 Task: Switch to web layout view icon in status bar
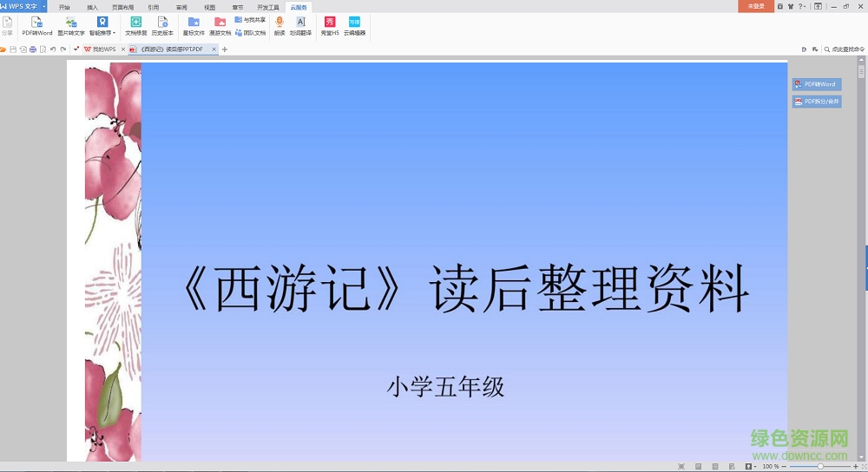coord(732,467)
